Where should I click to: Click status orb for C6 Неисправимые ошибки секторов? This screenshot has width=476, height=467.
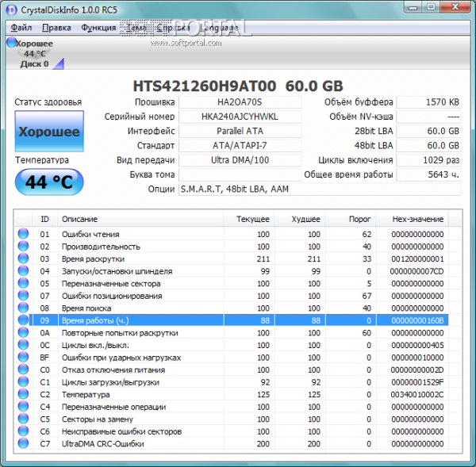click(x=23, y=431)
